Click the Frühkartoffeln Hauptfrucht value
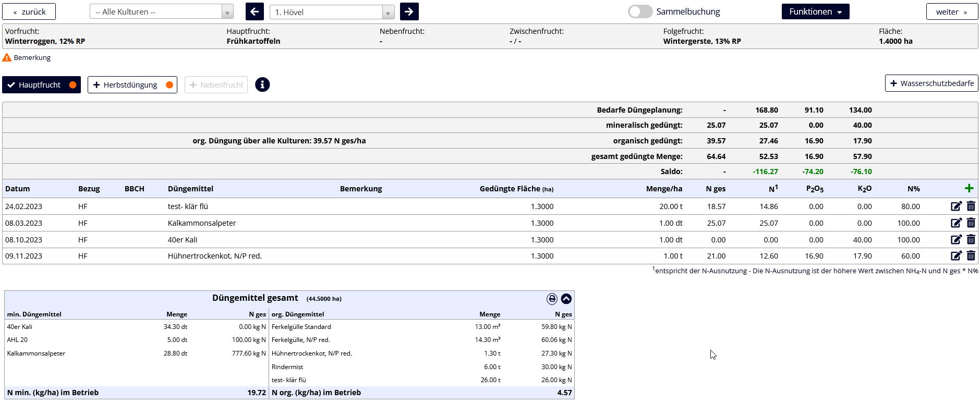The height and width of the screenshot is (403, 980). pos(253,41)
